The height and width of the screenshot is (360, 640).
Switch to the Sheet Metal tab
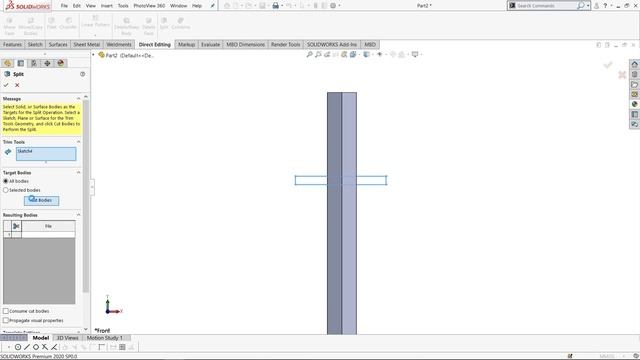(x=87, y=44)
